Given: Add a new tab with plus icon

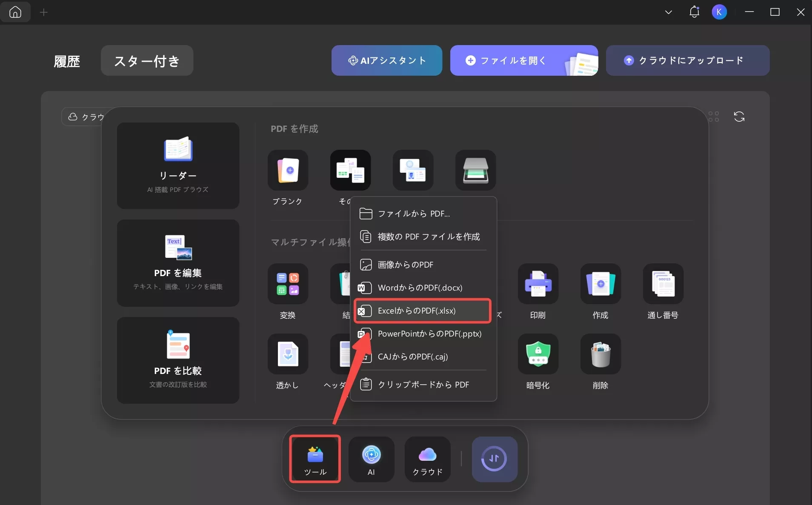Looking at the screenshot, I should coord(43,12).
